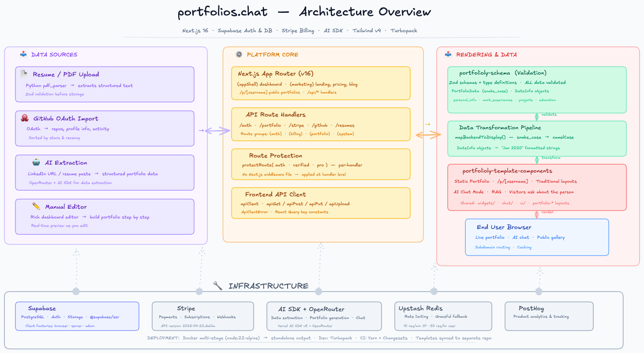Click the wrench icon beside Infrastructure

click(x=217, y=286)
